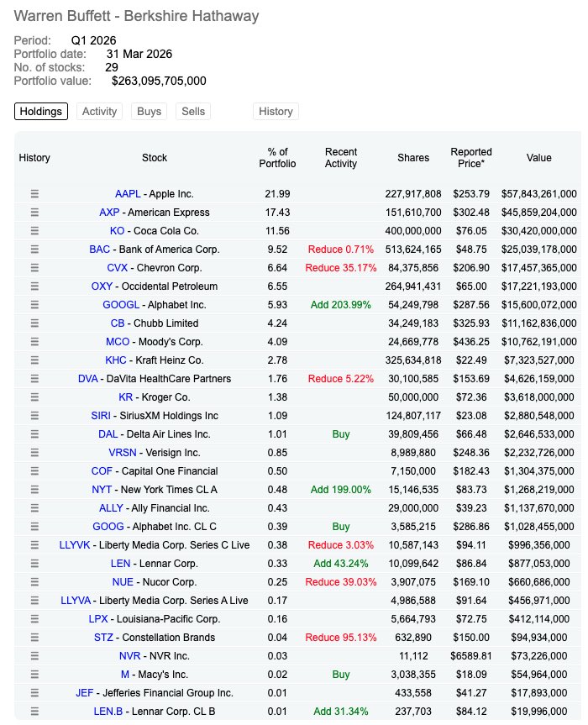Image resolution: width=588 pixels, height=725 pixels.
Task: Open the LEN.B ticker link
Action: 108,712
